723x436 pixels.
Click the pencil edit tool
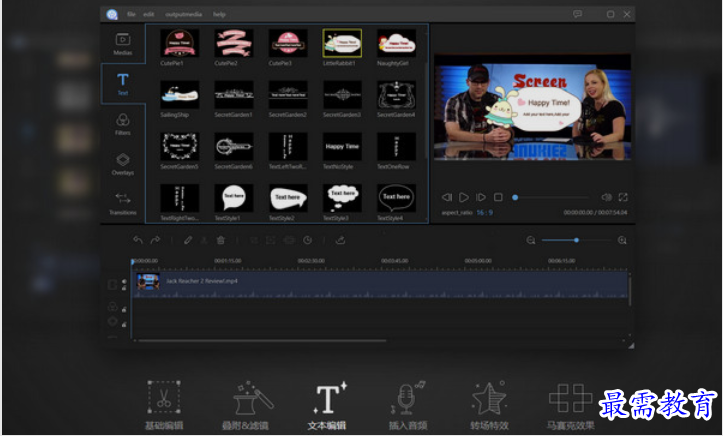188,240
